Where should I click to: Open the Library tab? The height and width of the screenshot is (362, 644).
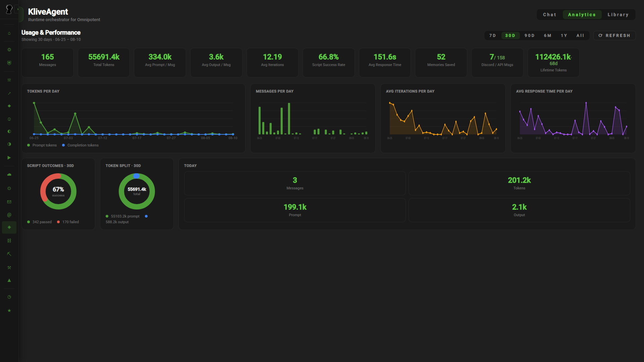[618, 15]
